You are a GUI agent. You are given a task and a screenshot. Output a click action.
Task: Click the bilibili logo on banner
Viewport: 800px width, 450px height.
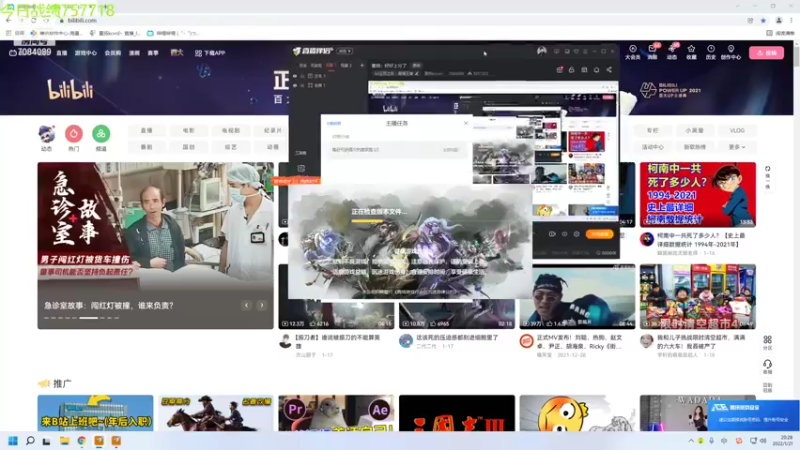[70, 90]
